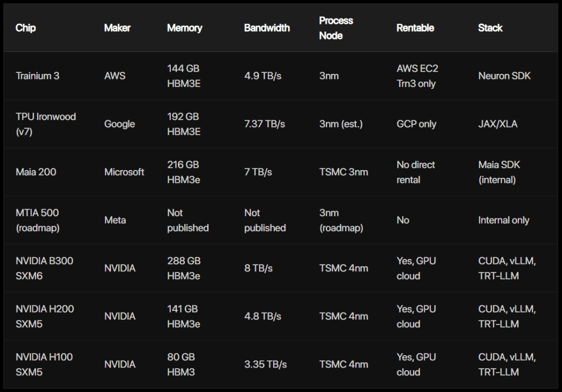Select the NVIDIA B300 SXM6 cell
This screenshot has width=562, height=392.
tap(44, 268)
